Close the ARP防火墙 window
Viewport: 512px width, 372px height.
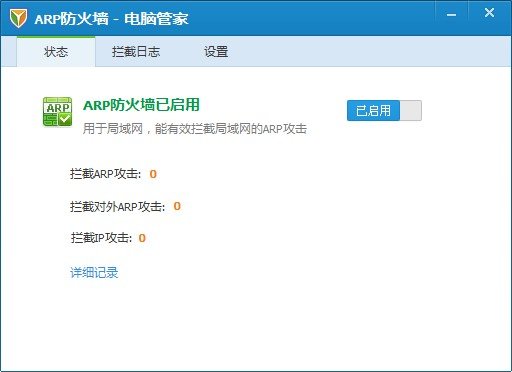489,13
